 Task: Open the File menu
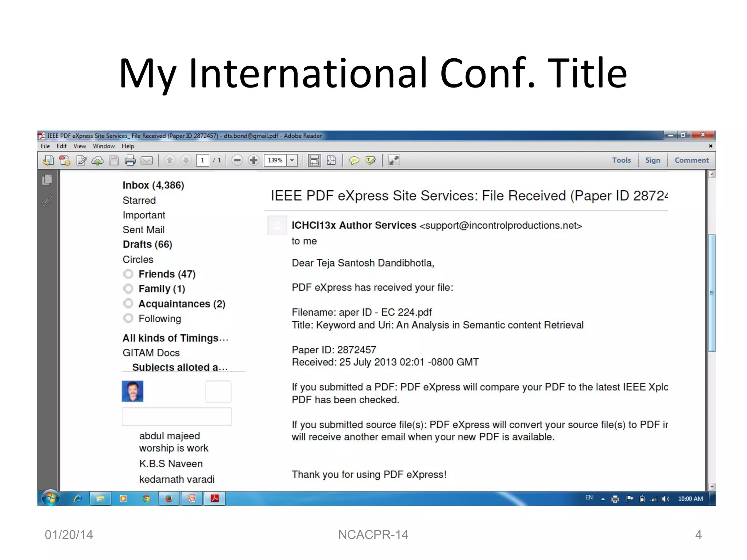45,146
